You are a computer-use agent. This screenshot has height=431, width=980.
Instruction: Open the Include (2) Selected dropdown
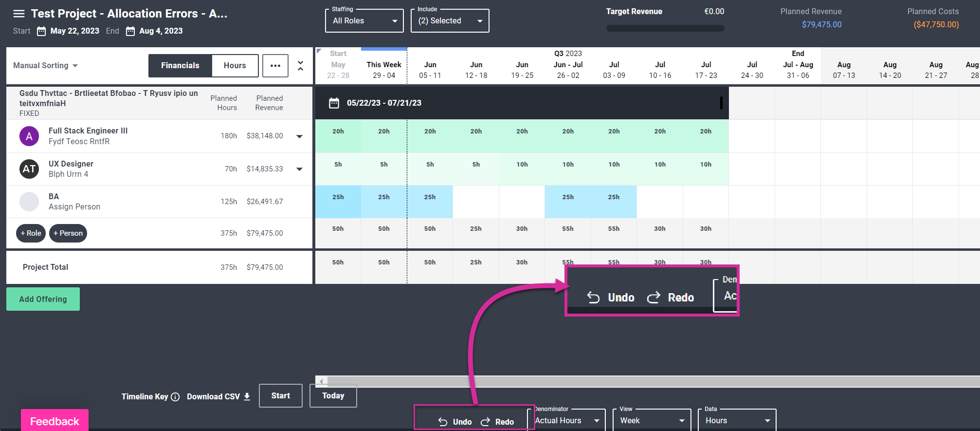[450, 21]
